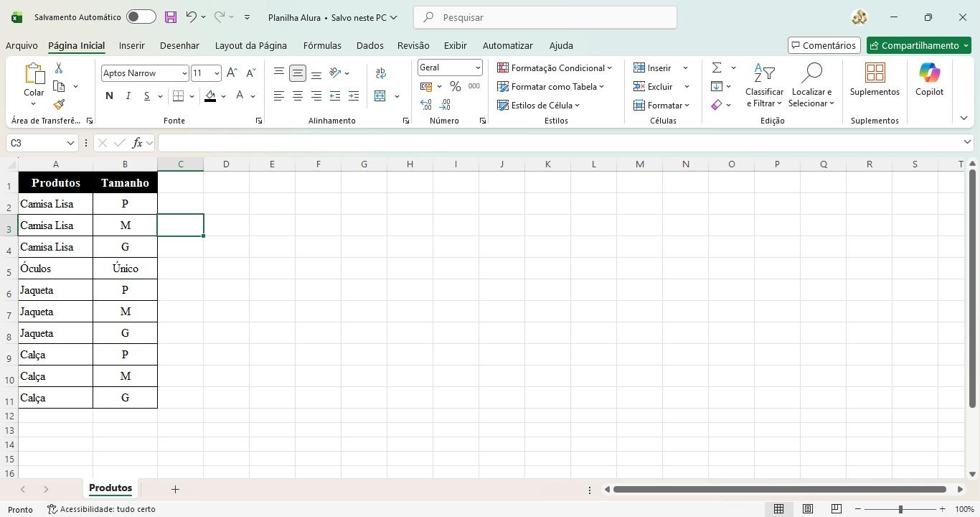Toggle bold formatting (N)
980x517 pixels.
(x=109, y=96)
